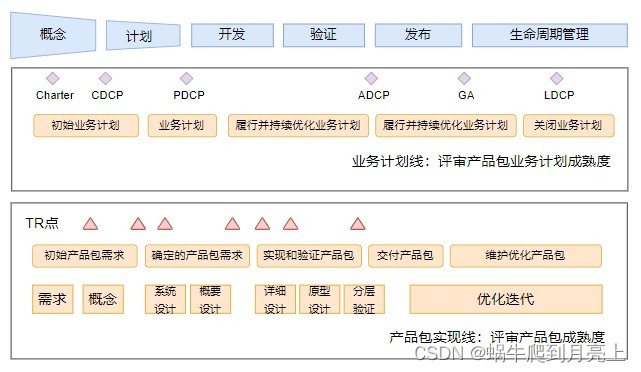Select the 优化迭代 box

506,299
